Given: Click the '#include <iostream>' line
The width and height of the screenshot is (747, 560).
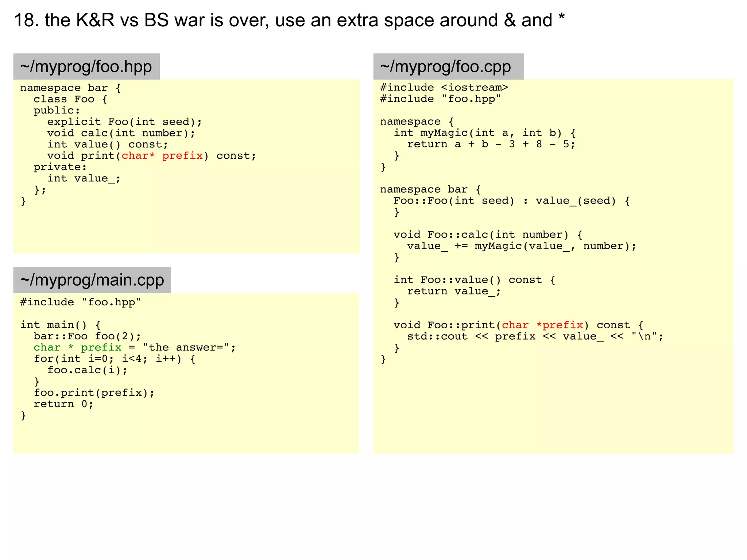Looking at the screenshot, I should click(x=444, y=88).
